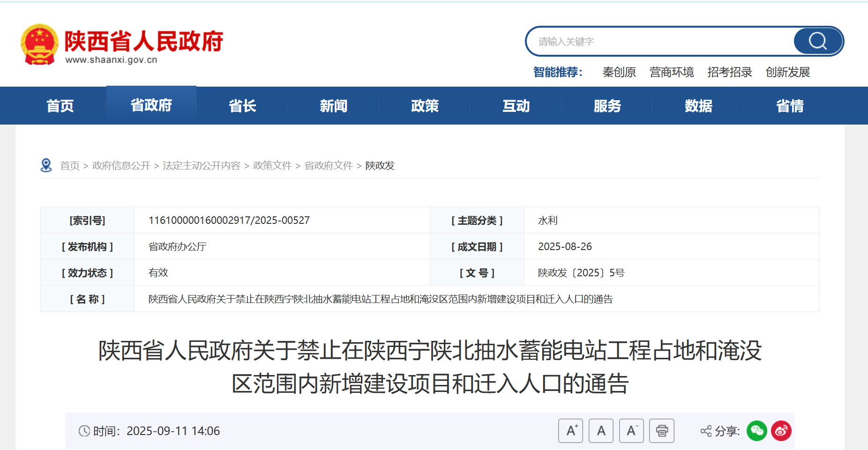This screenshot has width=868, height=450.
Task: Navigate to 政府信息公开 in breadcrumb
Action: point(121,166)
